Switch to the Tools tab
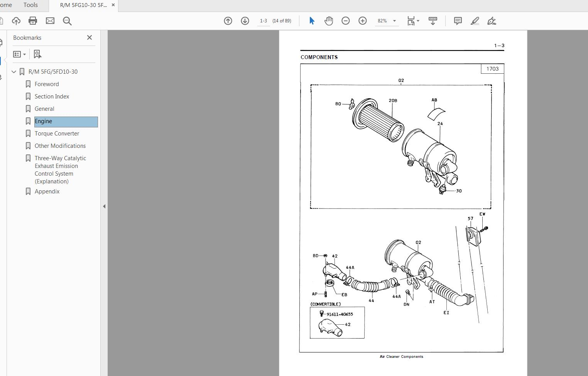 [30, 5]
